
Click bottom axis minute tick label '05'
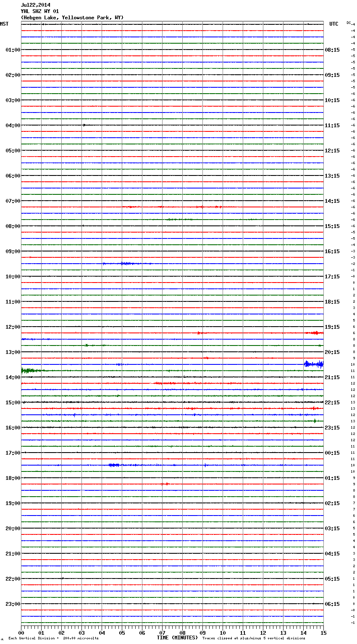(x=122, y=633)
